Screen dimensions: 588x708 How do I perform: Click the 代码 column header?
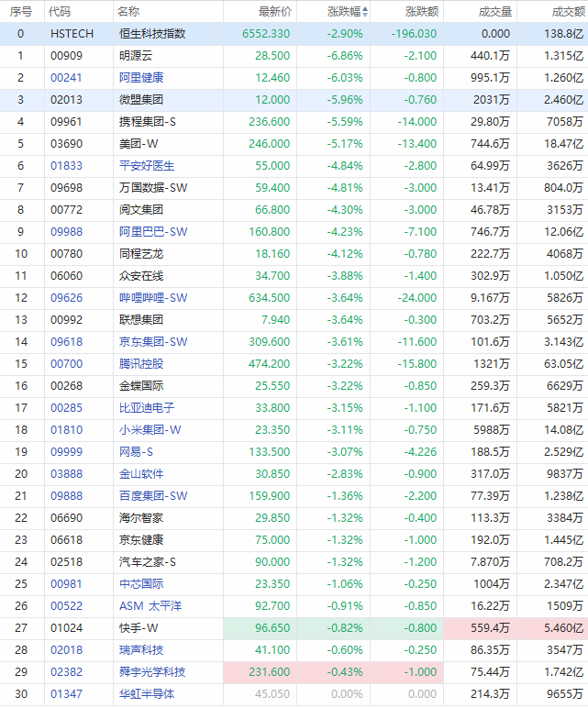coord(60,12)
